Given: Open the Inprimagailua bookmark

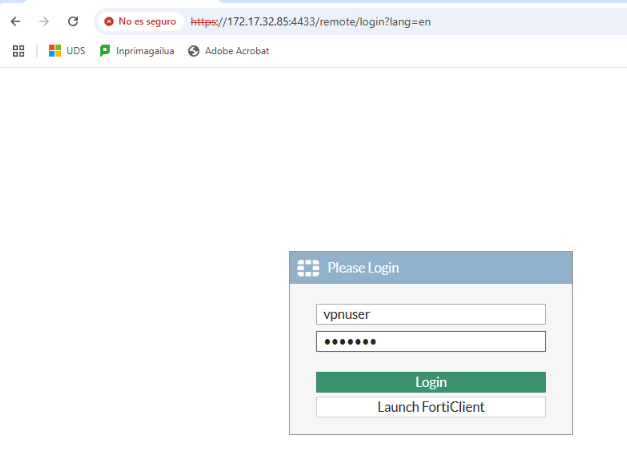Looking at the screenshot, I should [x=144, y=51].
